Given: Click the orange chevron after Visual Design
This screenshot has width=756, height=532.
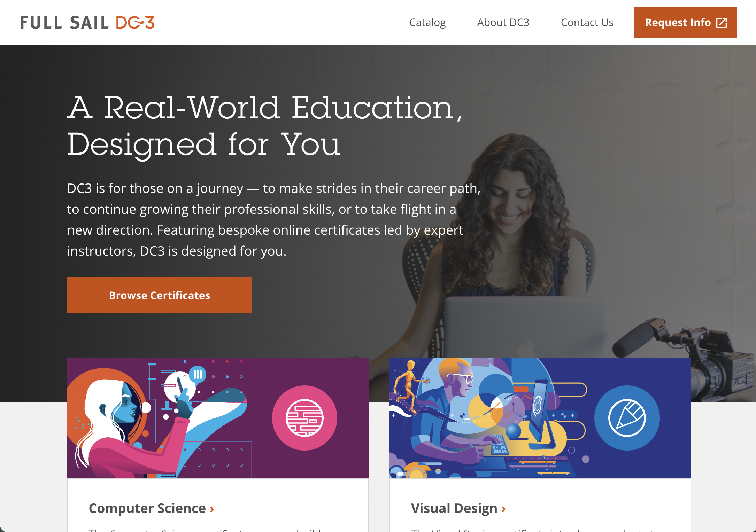Looking at the screenshot, I should coord(503,509).
